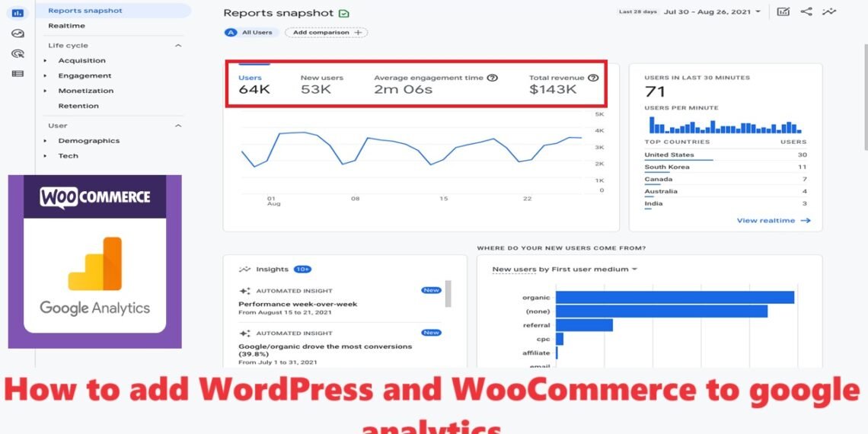Viewport: 868px width, 434px height.
Task: Open Acquisition reports
Action: 82,61
